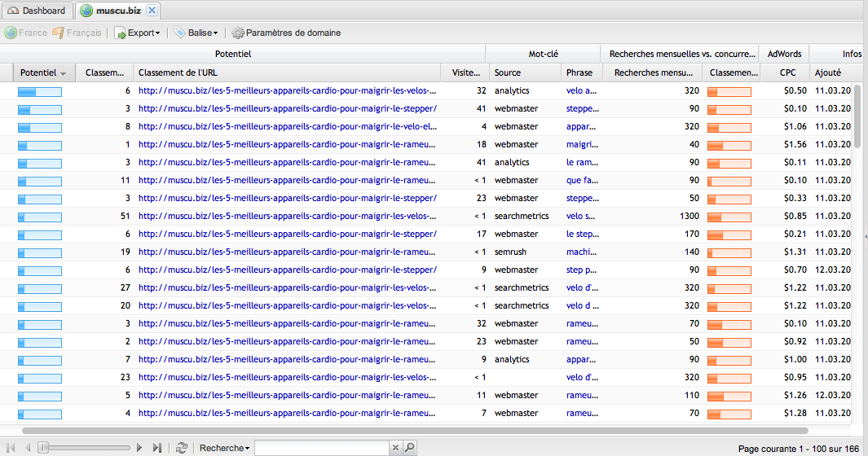Click the AdWords group header

tap(784, 54)
